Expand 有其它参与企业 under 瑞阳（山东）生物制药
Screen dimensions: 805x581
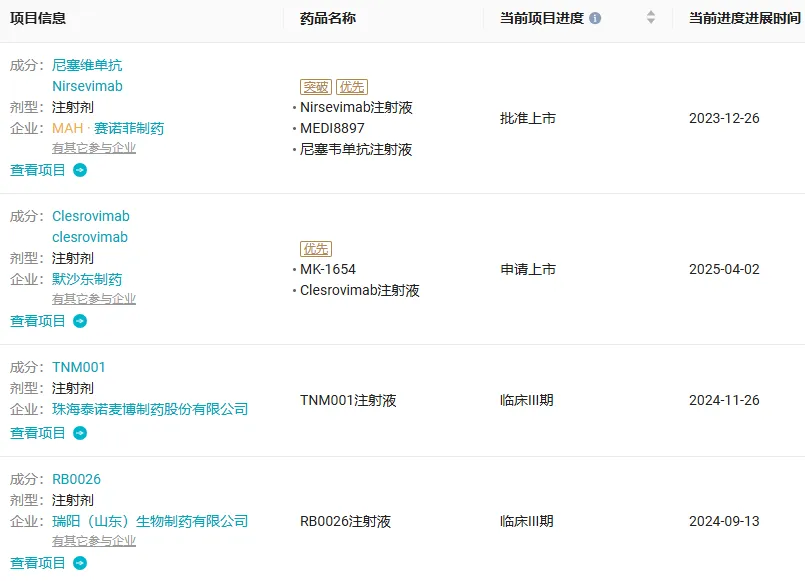point(94,541)
